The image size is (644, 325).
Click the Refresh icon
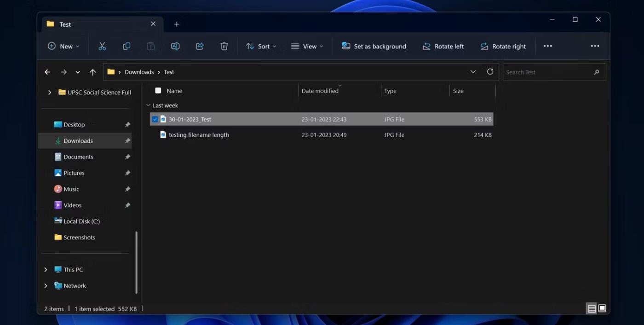point(490,72)
